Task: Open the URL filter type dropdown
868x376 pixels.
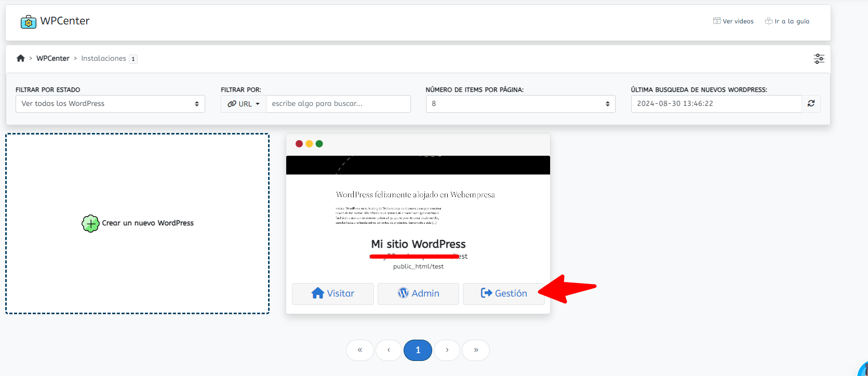Action: click(x=244, y=104)
